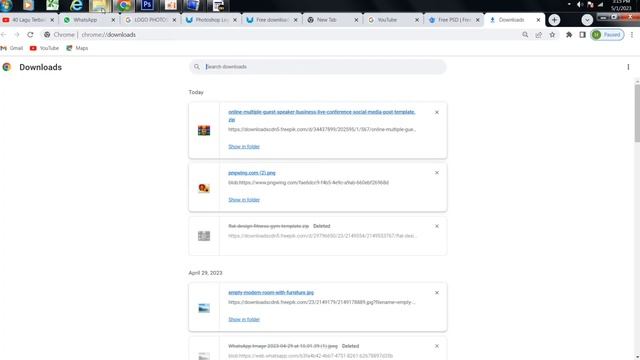Open the Downloads page more actions menu
The height and width of the screenshot is (360, 640).
tap(628, 67)
